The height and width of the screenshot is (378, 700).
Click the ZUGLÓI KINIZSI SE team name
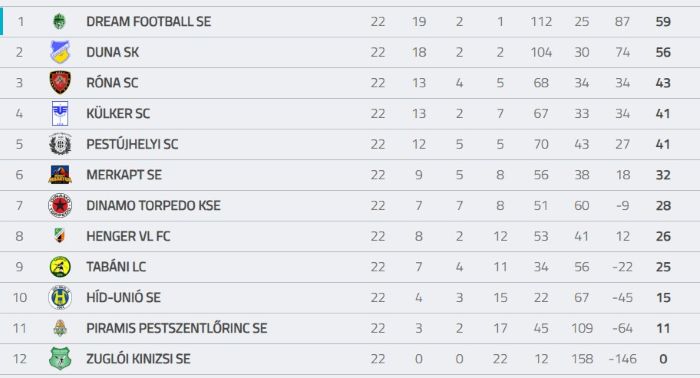[x=138, y=359]
